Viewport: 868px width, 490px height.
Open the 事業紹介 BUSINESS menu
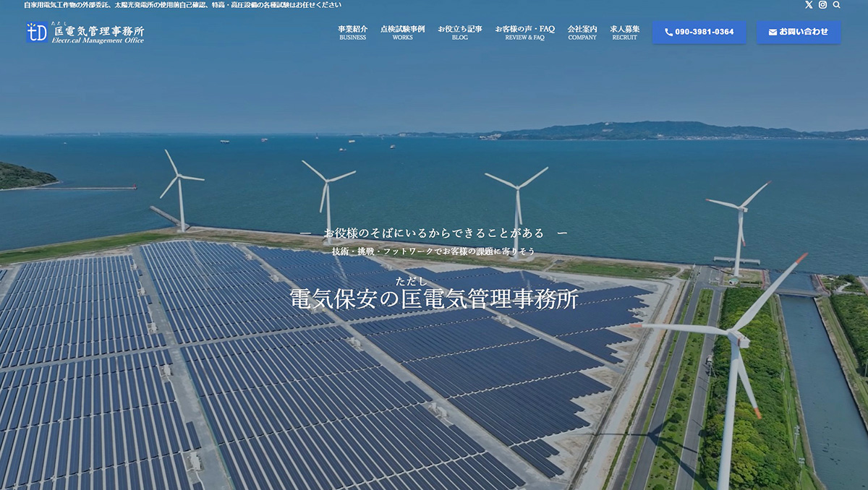pyautogui.click(x=352, y=33)
